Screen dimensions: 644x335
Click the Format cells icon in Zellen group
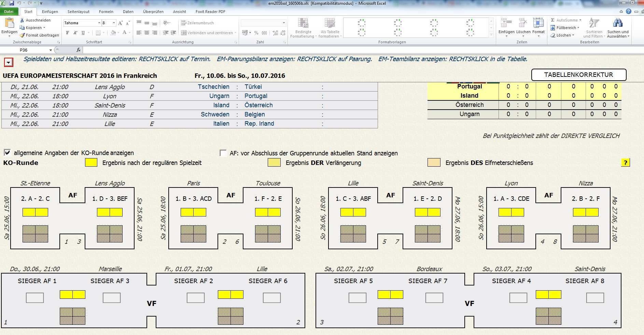[x=538, y=24]
